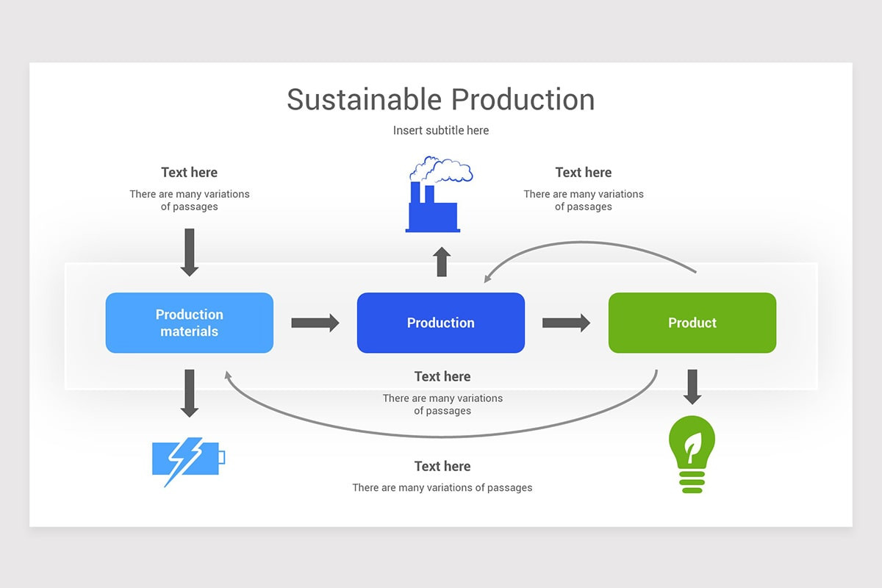Select the green Product box
882x588 pixels.
pos(692,322)
